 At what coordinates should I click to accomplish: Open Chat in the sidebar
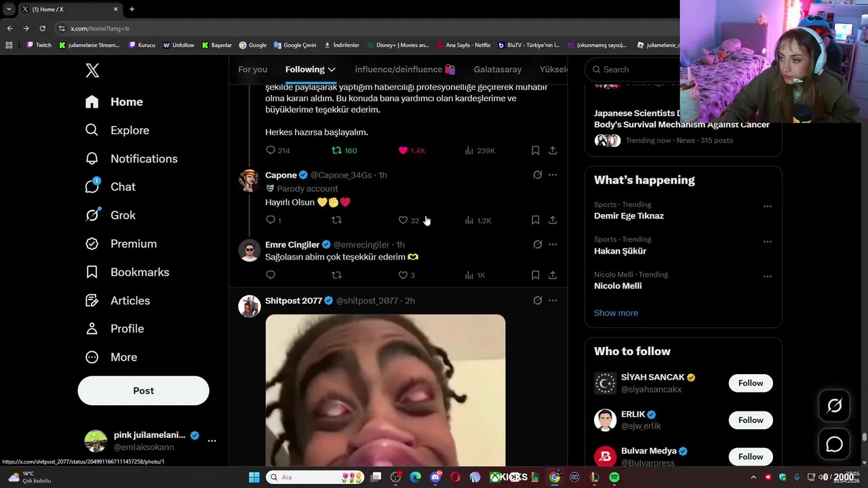[x=110, y=187]
